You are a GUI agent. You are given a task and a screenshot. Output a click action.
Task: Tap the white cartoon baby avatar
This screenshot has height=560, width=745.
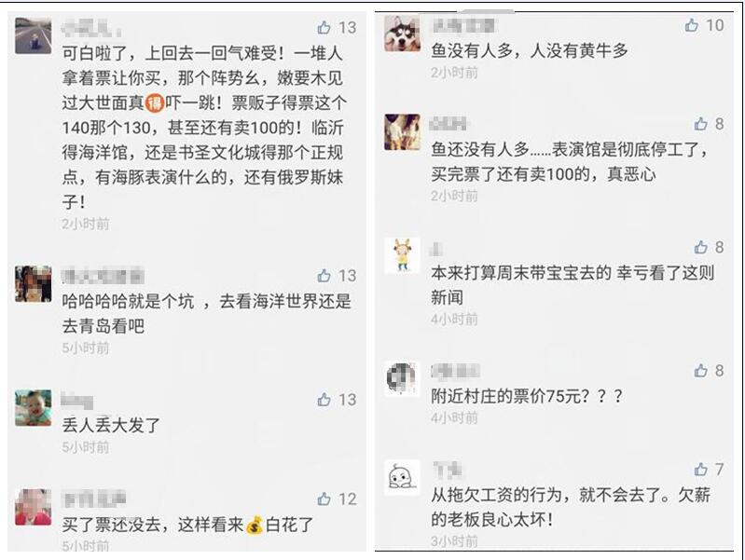tap(402, 477)
